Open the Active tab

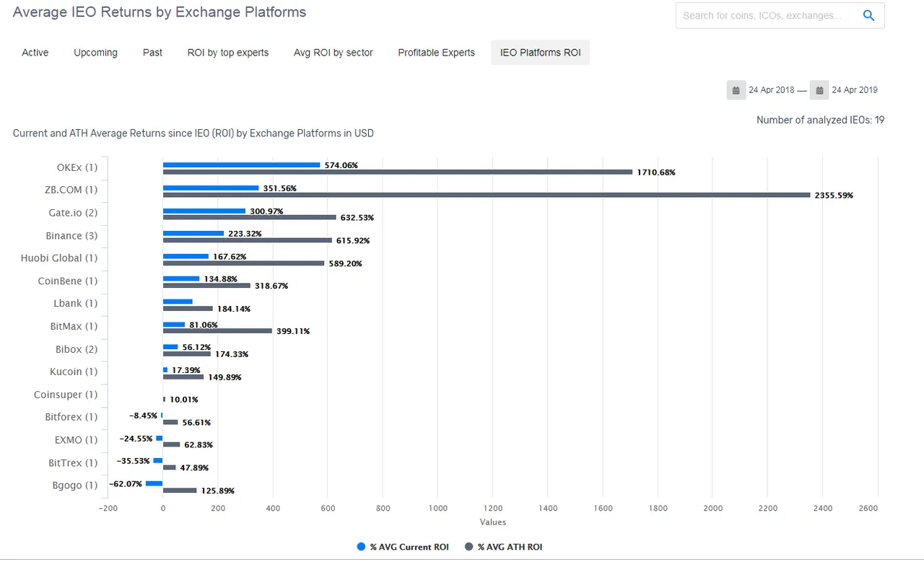coord(35,53)
